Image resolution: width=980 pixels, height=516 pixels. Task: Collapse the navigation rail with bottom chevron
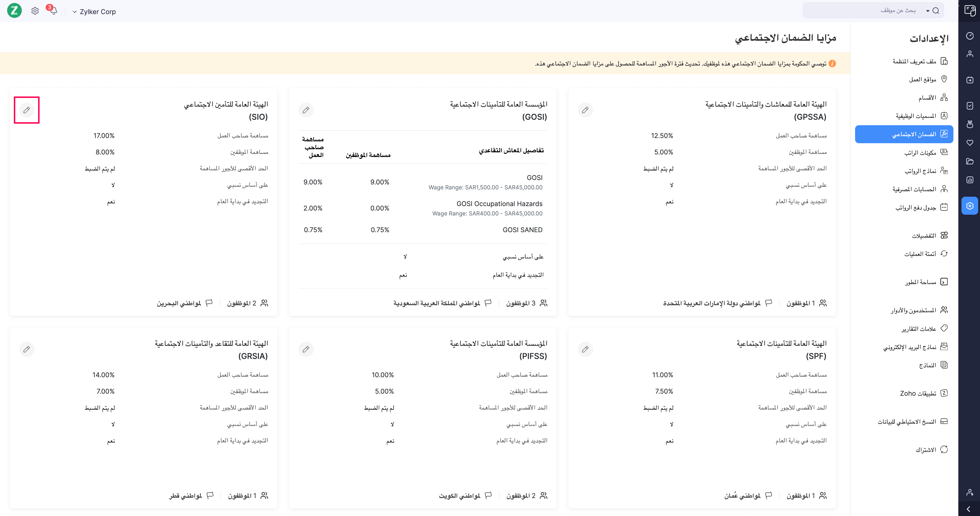coord(969,509)
